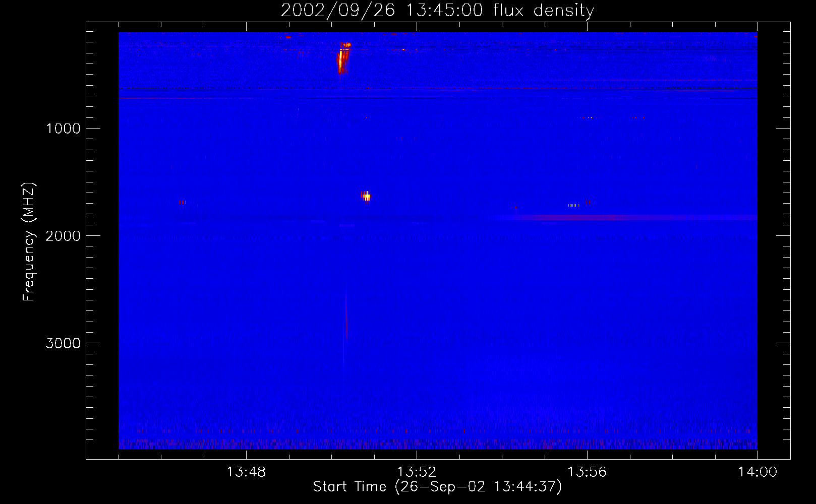Viewport: 816px width, 504px height.
Task: Click the 'Start Time (26-Sep-02 13:44:37)' label
Action: 437,487
